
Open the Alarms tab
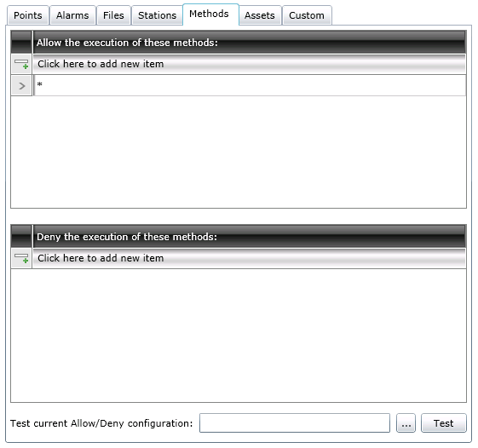pyautogui.click(x=72, y=15)
